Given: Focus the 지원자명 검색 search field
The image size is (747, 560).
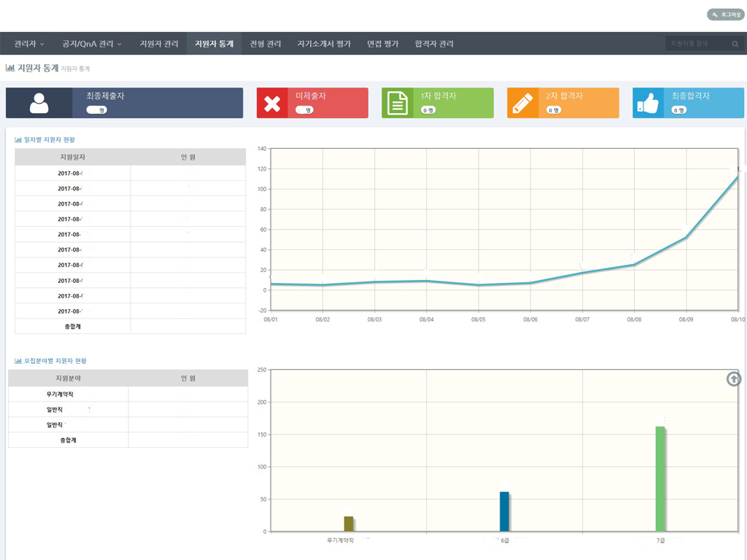Looking at the screenshot, I should pyautogui.click(x=697, y=44).
